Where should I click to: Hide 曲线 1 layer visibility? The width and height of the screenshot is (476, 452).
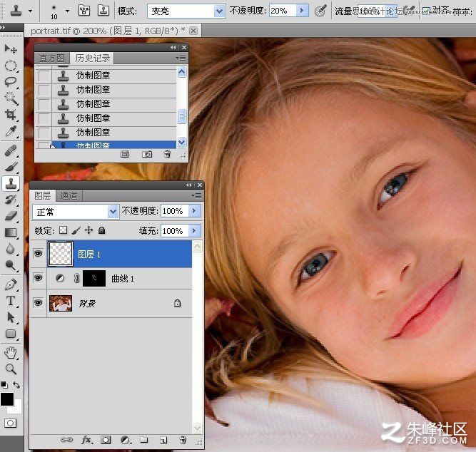pos(39,278)
